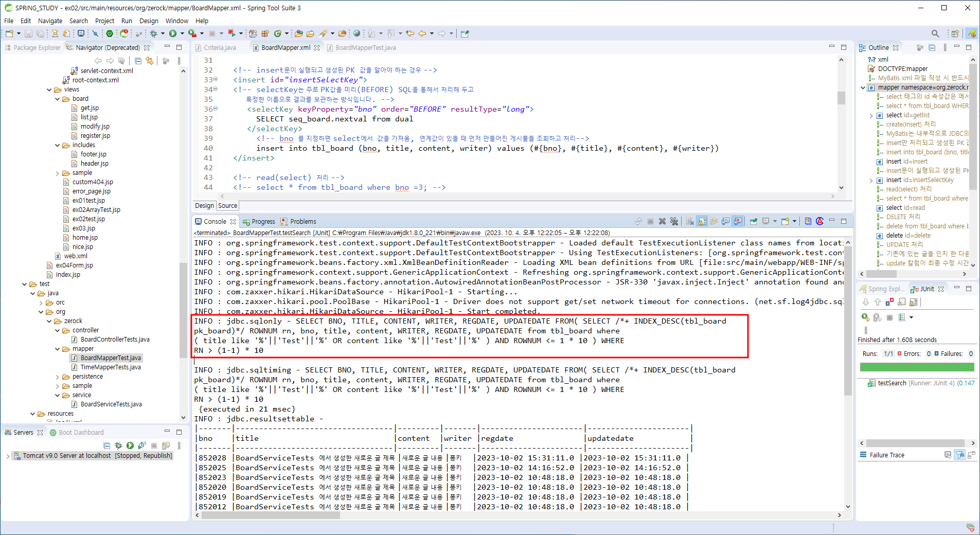The height and width of the screenshot is (535, 980).
Task: Click the Back navigation arrow in main toolbar
Action: coord(422,33)
